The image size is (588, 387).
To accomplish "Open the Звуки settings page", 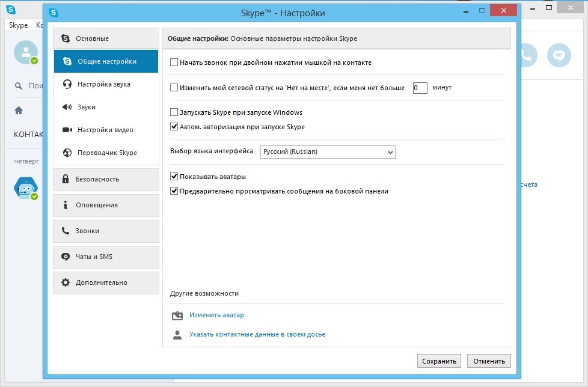I will [106, 107].
